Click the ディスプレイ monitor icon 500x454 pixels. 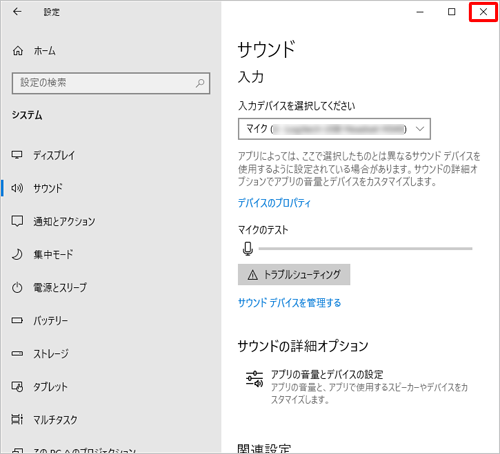[17, 155]
